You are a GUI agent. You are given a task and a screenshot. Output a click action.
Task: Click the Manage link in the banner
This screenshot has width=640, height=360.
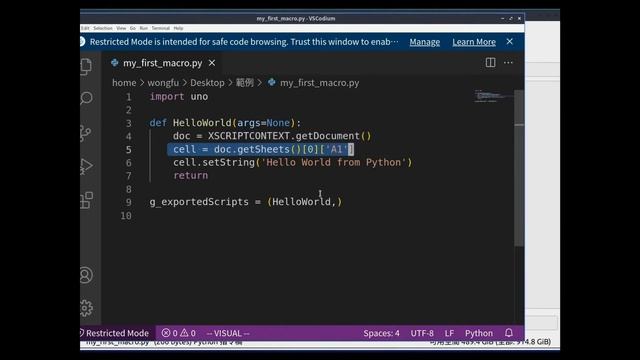424,42
